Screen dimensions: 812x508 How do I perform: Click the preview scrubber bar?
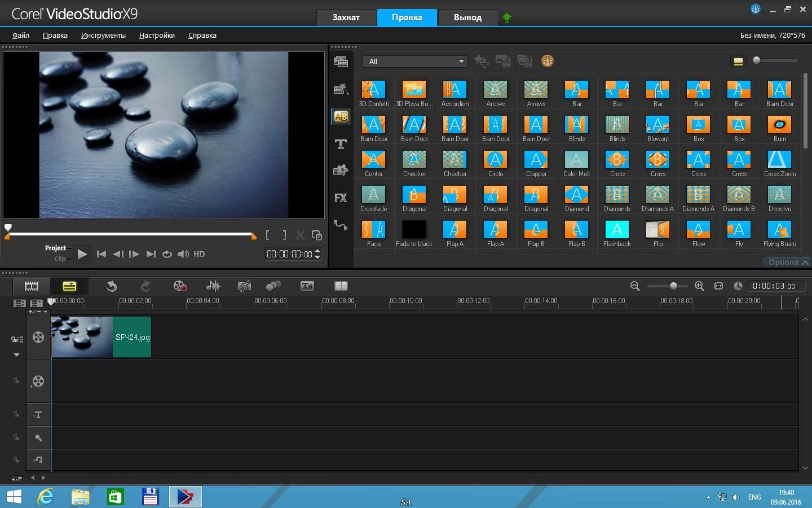tap(130, 234)
